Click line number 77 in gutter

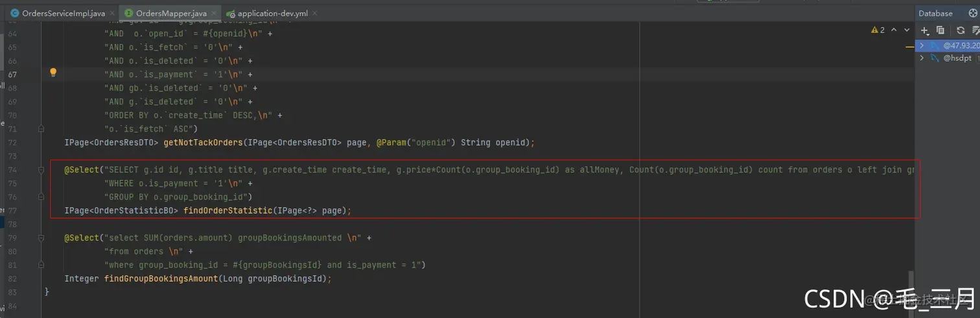[12, 210]
